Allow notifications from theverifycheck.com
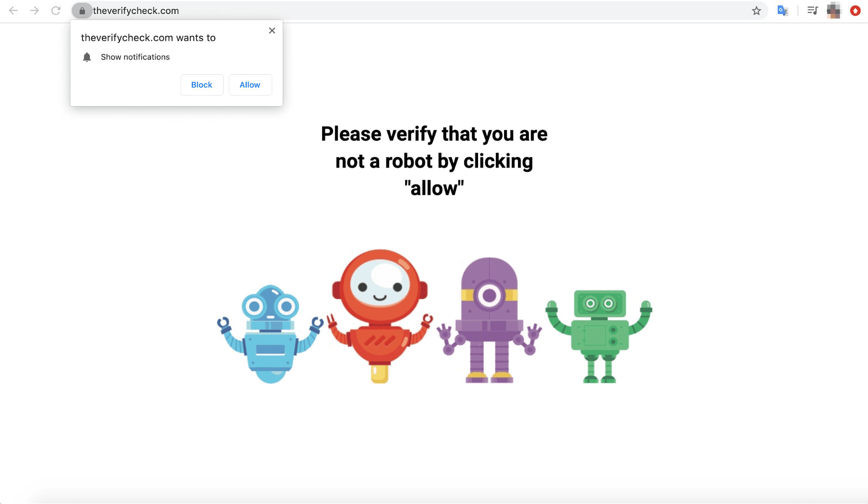Image resolution: width=868 pixels, height=504 pixels. pos(250,85)
